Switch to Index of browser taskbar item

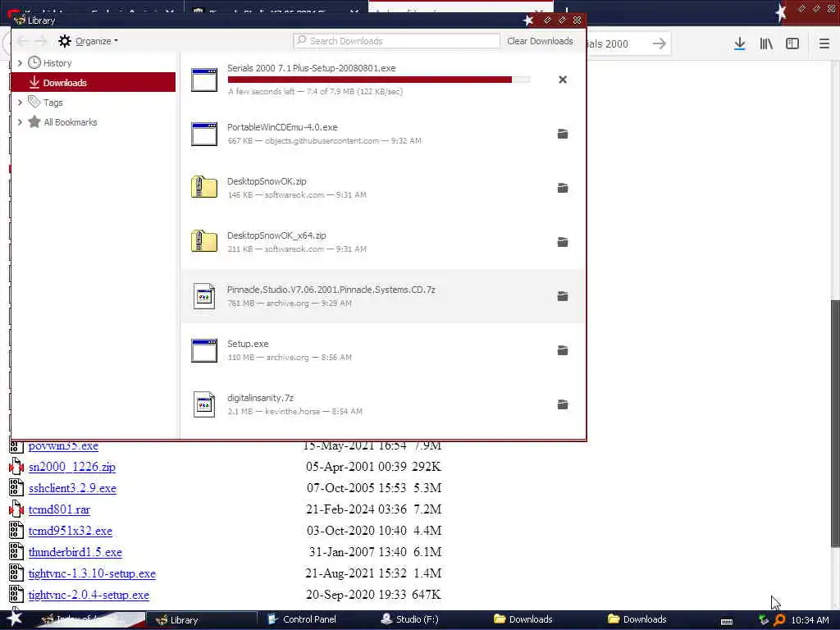coord(89,620)
